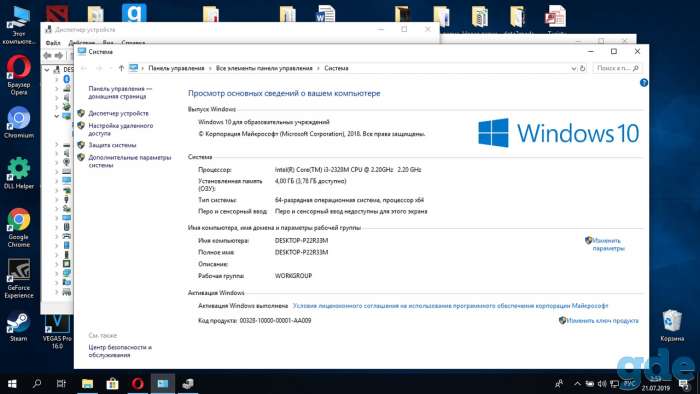
Task: Click the Refresh button in the address bar
Action: coord(582,68)
